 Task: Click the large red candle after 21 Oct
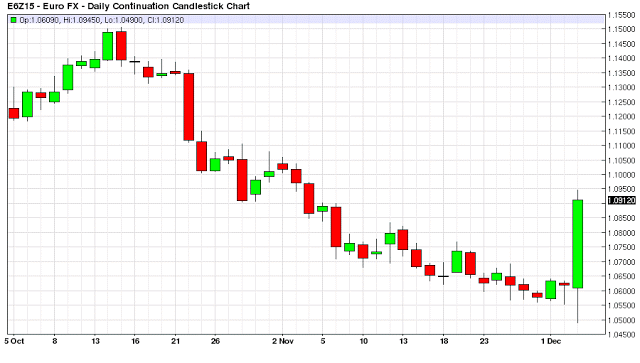[x=189, y=107]
